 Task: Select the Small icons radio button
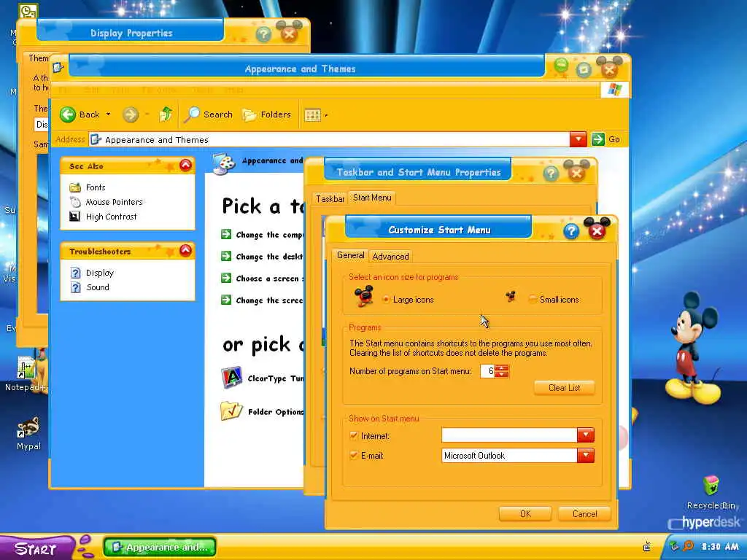click(x=532, y=300)
